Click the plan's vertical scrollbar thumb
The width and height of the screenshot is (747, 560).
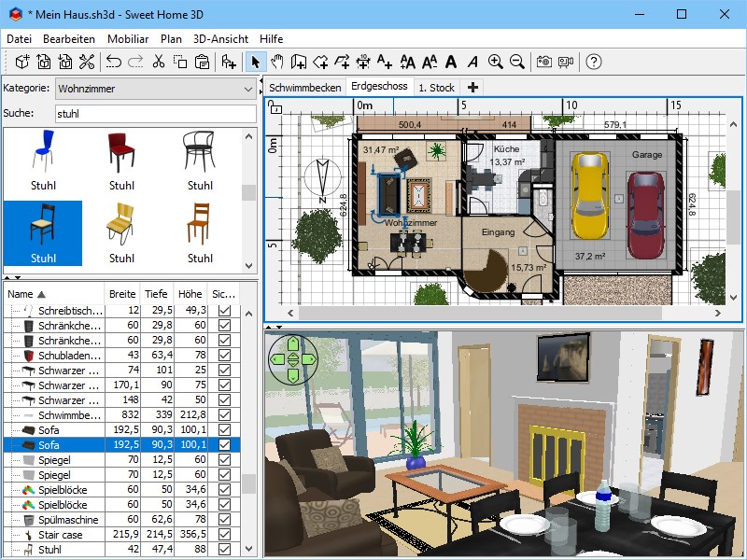point(733,217)
